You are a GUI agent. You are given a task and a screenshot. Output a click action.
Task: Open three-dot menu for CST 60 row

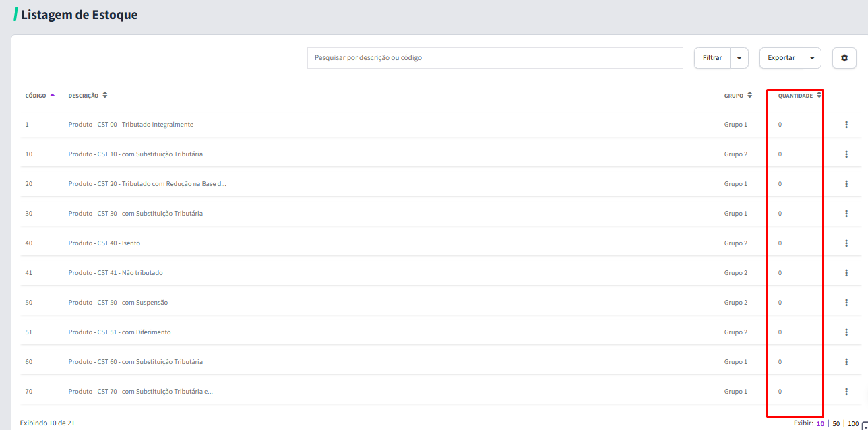point(846,362)
